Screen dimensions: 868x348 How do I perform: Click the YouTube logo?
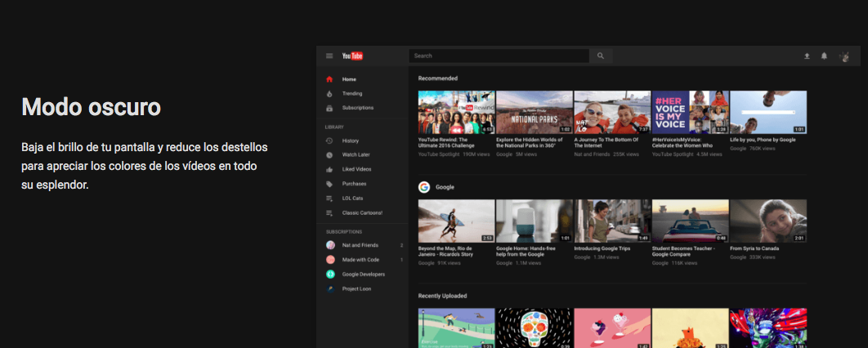pos(352,56)
